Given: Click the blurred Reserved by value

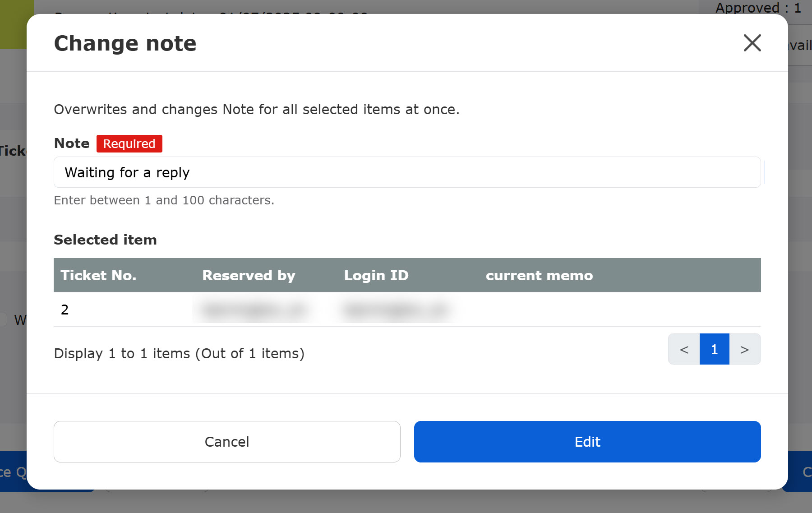Looking at the screenshot, I should point(255,310).
